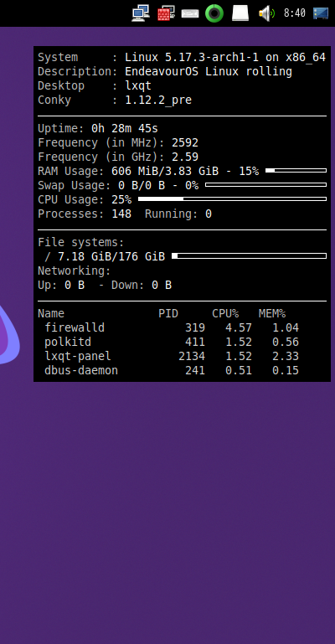Screen dimensions: 335x644
Task: Click the 'Networking:' label
Action: coord(75,271)
